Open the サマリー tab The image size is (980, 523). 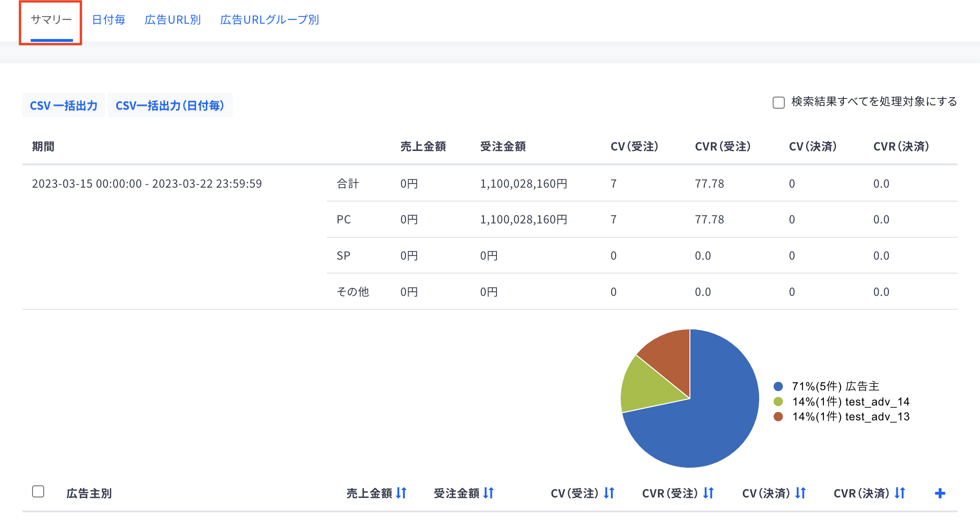click(x=51, y=20)
